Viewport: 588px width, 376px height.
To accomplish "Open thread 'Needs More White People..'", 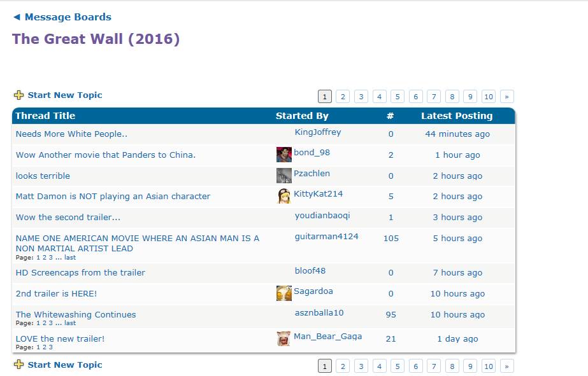I will [x=71, y=134].
